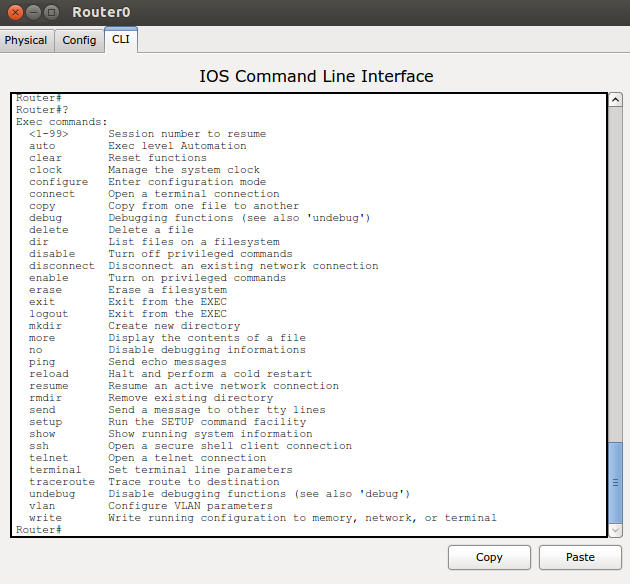Viewport: 630px width, 584px height.
Task: Click the 'show' command entry in the list
Action: coord(43,434)
